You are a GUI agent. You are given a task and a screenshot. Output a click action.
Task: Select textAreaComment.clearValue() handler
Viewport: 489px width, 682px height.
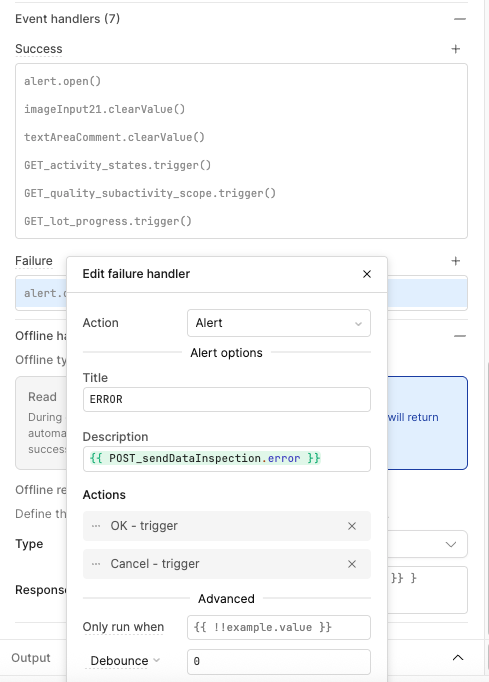click(241, 137)
